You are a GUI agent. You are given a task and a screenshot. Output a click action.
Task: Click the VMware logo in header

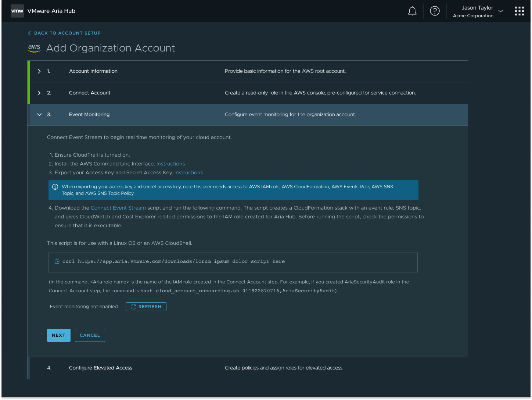17,11
